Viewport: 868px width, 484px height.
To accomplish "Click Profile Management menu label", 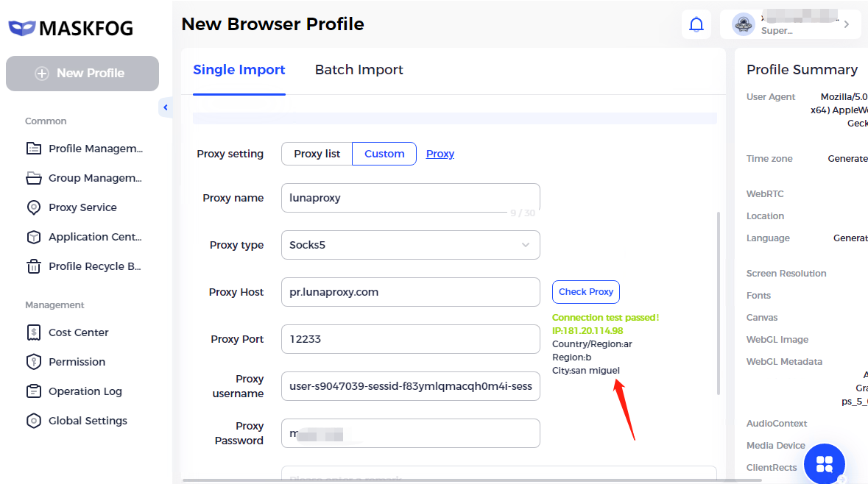I will 96,149.
